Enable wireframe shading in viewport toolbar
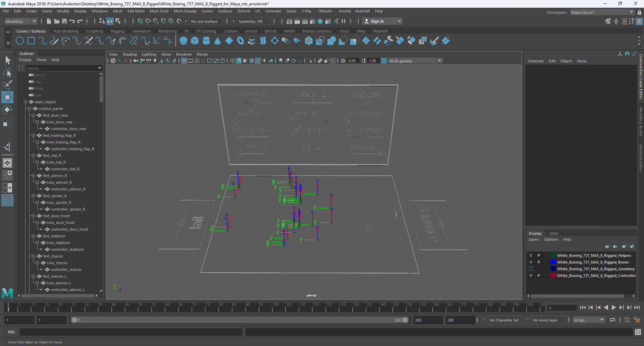This screenshot has width=644, height=346. (x=232, y=61)
